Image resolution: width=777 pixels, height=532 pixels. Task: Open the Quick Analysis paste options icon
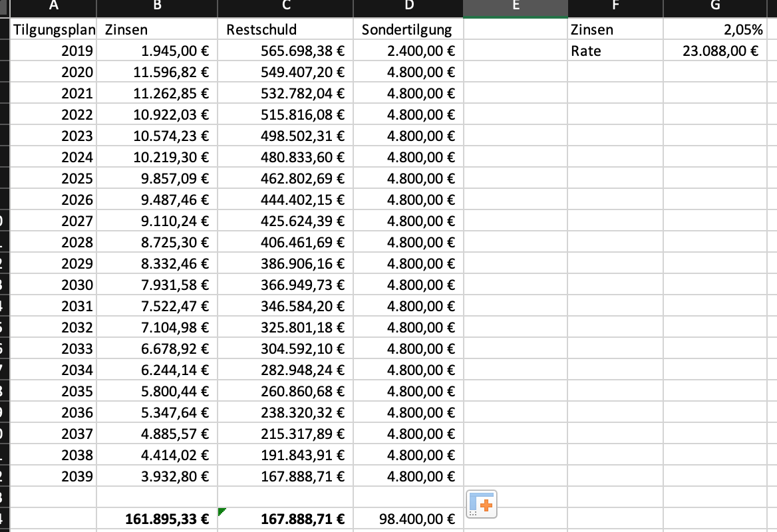[x=481, y=504]
